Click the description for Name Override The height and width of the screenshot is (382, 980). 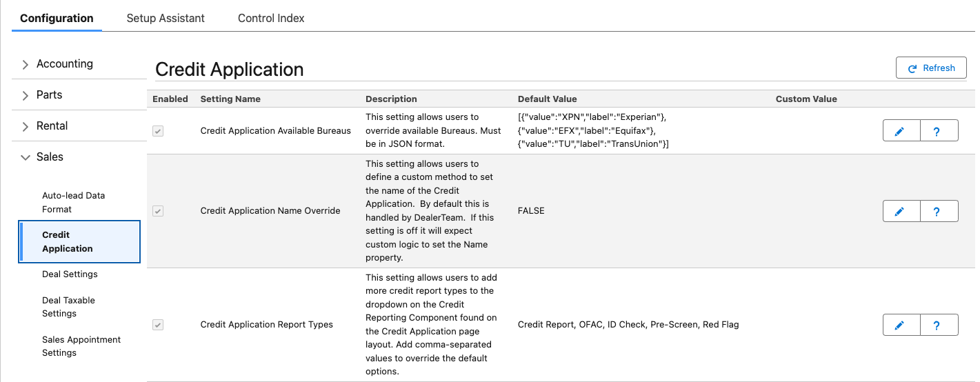[x=430, y=211]
